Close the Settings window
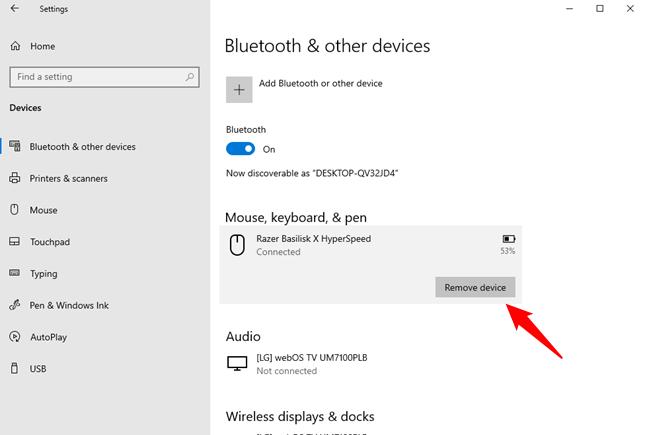This screenshot has width=645, height=435. [x=630, y=8]
